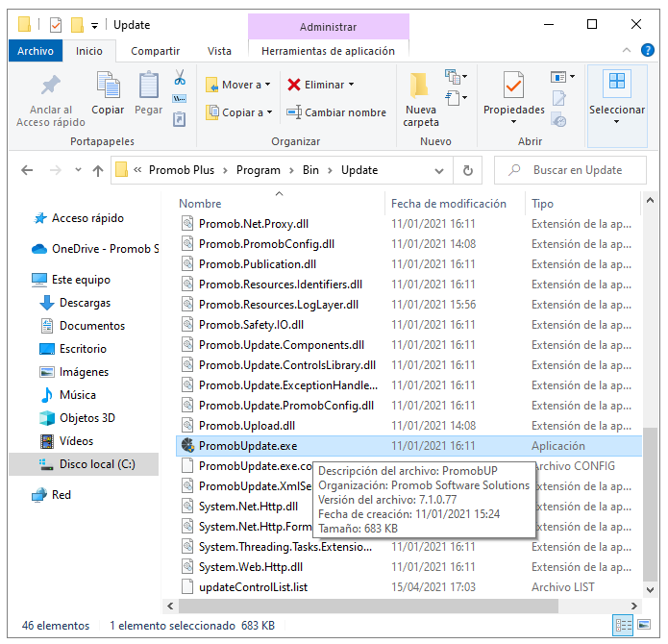668x644 pixels.
Task: Open the Archivo tab
Action: point(36,51)
